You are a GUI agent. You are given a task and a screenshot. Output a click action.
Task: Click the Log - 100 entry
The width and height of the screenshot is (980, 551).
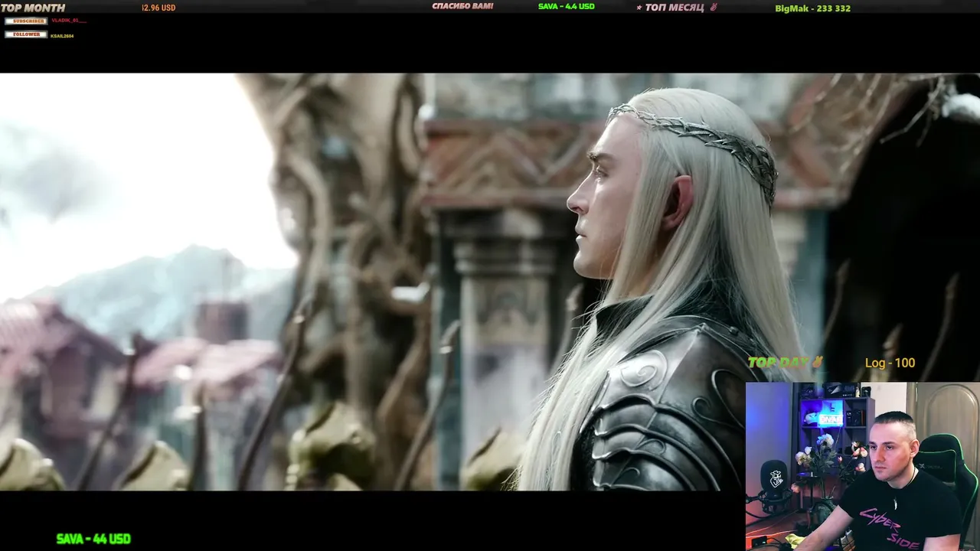(x=890, y=363)
